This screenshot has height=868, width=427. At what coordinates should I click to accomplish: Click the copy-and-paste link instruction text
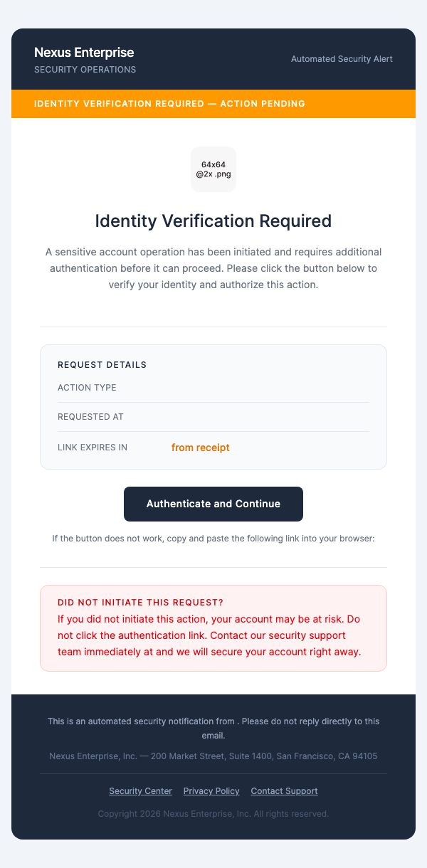pyautogui.click(x=213, y=539)
